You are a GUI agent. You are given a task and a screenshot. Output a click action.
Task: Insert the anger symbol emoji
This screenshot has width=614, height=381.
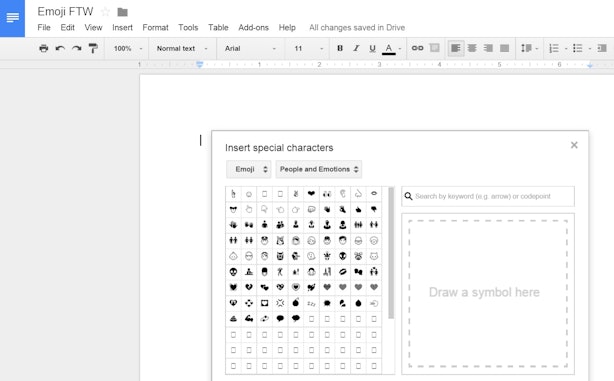pyautogui.click(x=280, y=303)
